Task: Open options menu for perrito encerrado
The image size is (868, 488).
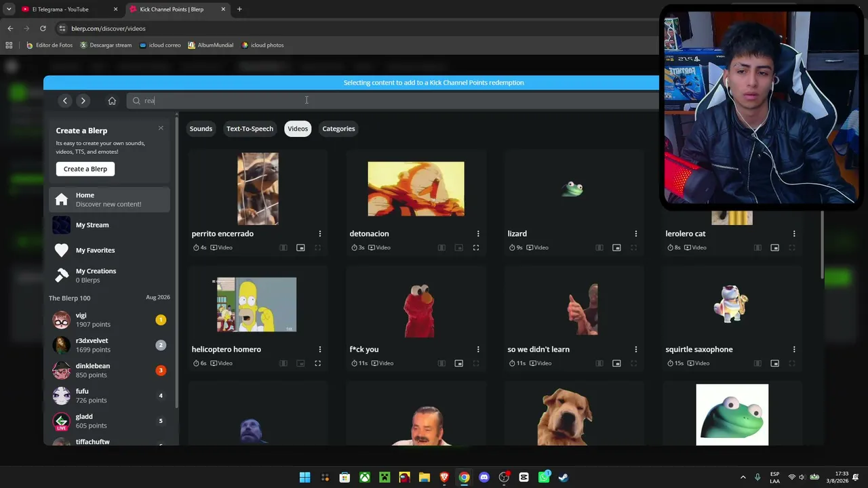Action: [320, 234]
